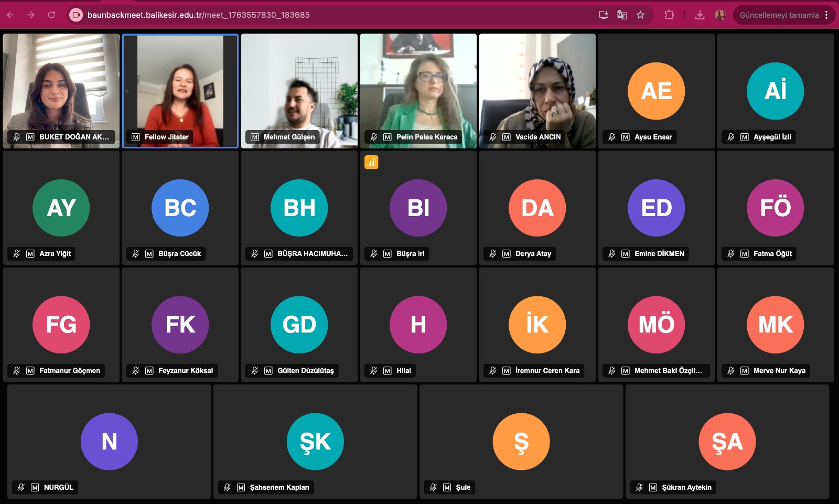
Task: Click the meeting URL in address bar
Action: (199, 15)
